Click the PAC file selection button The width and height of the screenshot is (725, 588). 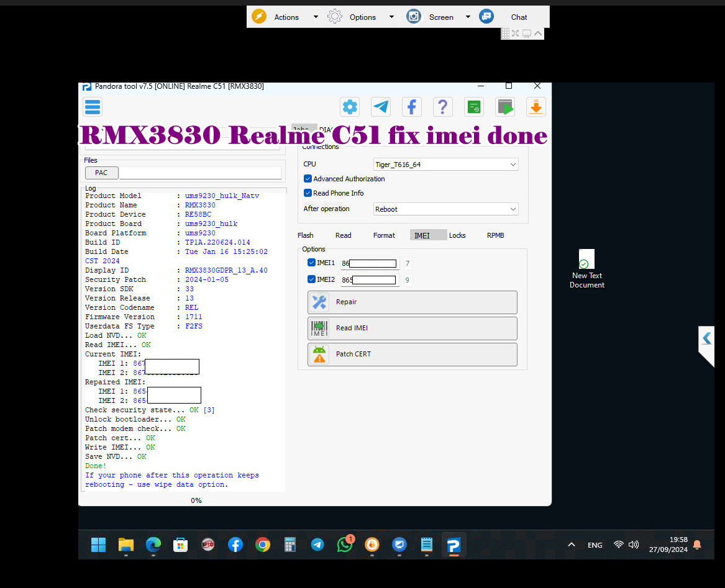[101, 173]
